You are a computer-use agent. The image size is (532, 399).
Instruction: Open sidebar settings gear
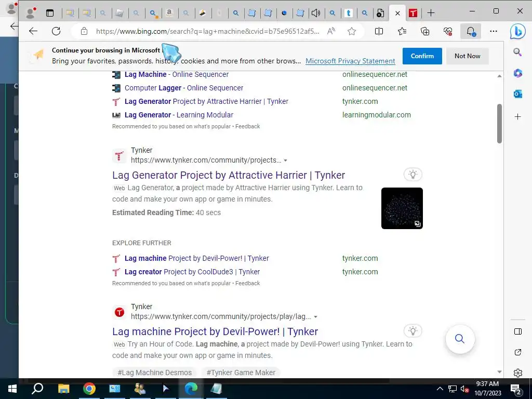point(518,373)
